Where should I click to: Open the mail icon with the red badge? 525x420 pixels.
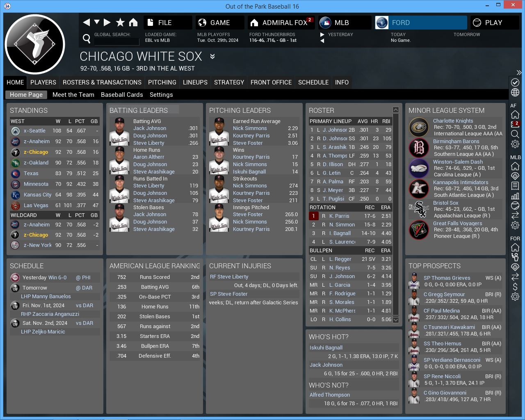click(x=515, y=124)
